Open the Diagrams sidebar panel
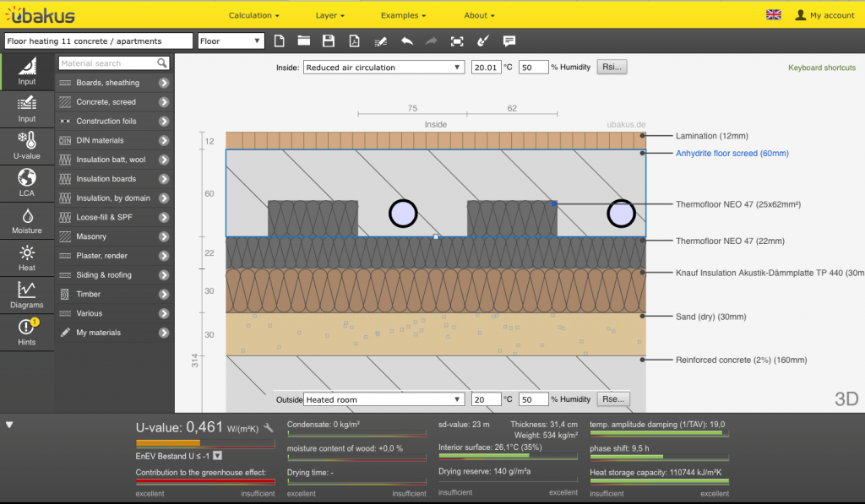The image size is (865, 504). tap(27, 295)
